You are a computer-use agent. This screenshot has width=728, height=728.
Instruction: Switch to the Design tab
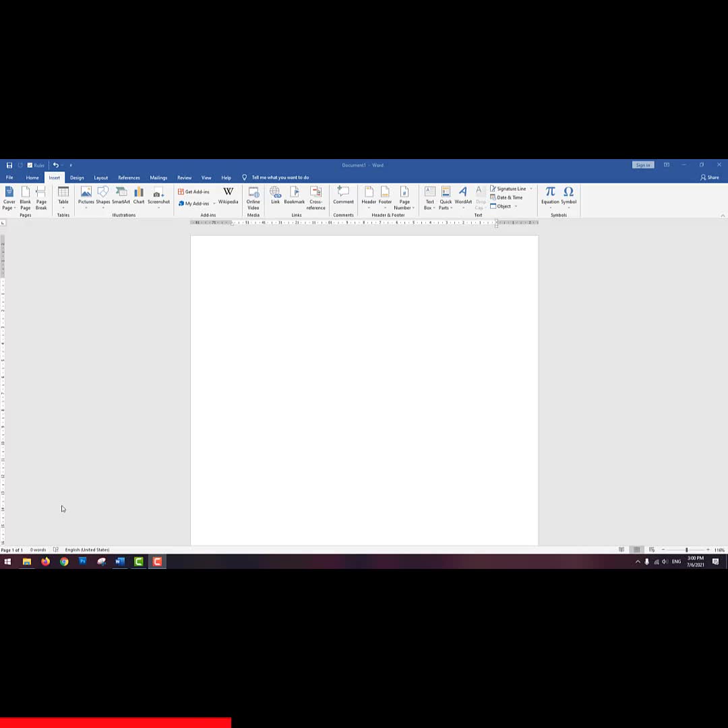tap(77, 177)
